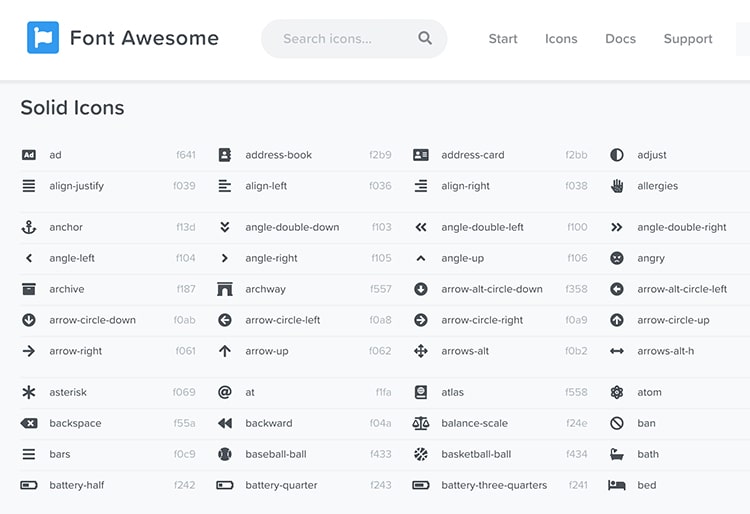Select the arrow-circle-right icon
The height and width of the screenshot is (514, 750).
click(x=421, y=320)
